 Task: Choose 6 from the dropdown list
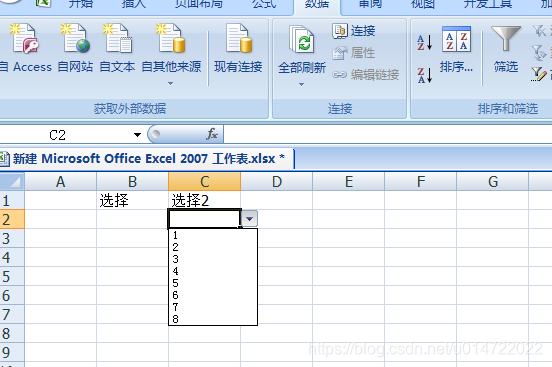click(x=213, y=295)
